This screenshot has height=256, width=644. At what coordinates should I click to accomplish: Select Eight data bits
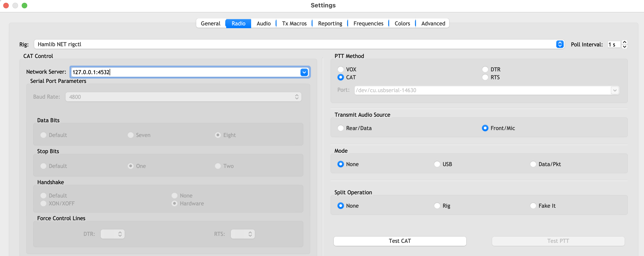point(225,135)
